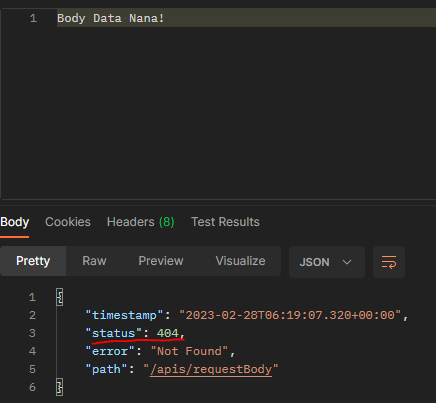436x403 pixels.
Task: Switch to Visualize view
Action: pos(240,261)
